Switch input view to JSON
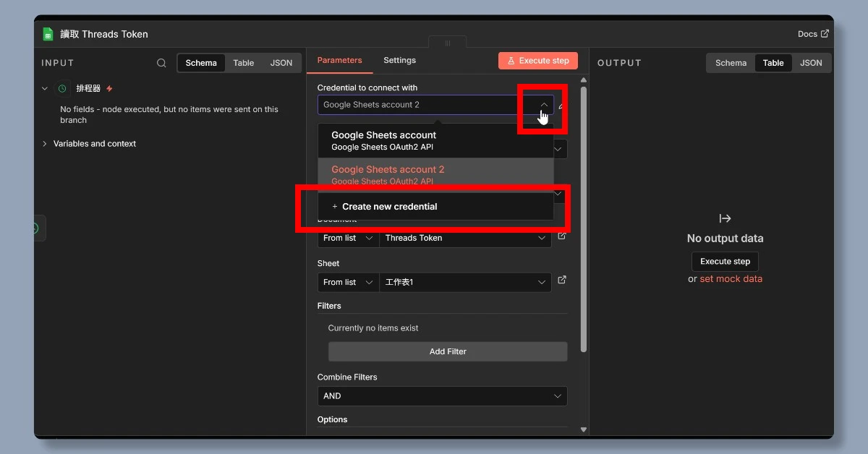The height and width of the screenshot is (454, 868). [281, 63]
